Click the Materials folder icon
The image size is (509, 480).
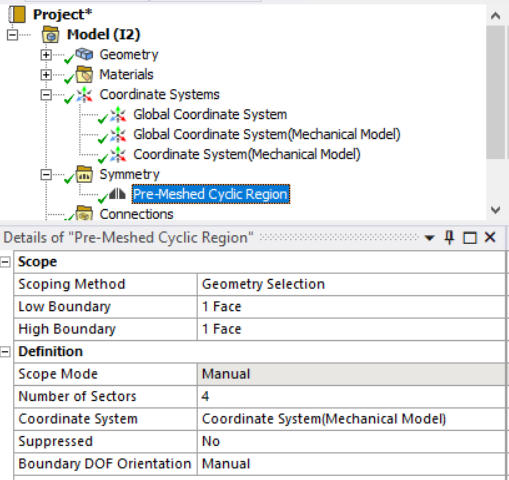coord(84,74)
